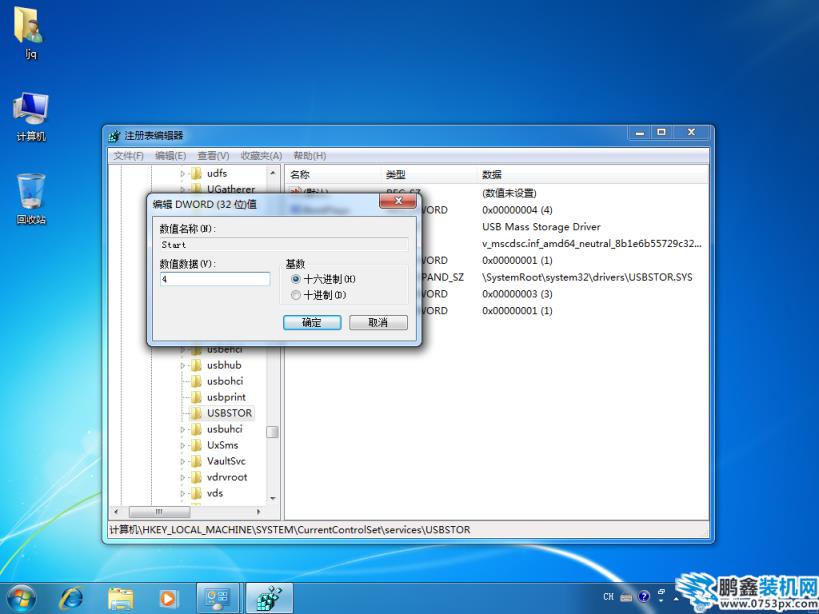This screenshot has width=819, height=614.
Task: Select the vdrvroot folder icon
Action: coord(196,477)
